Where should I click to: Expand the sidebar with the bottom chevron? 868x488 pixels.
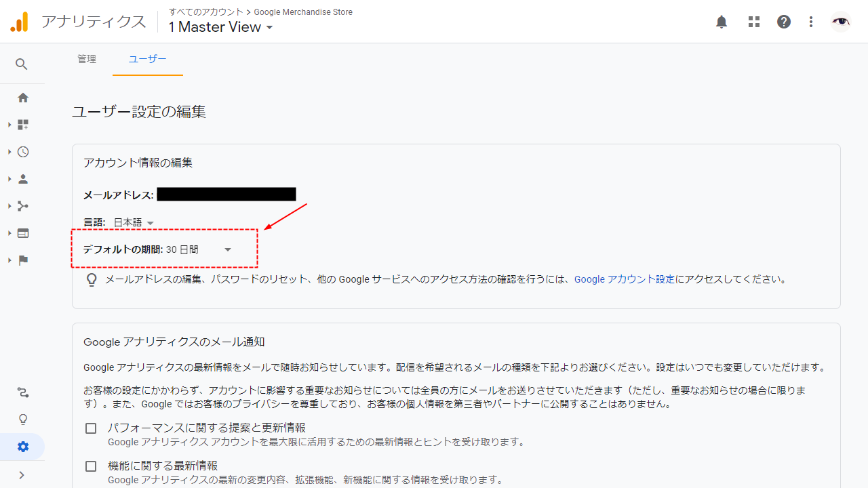(22, 475)
